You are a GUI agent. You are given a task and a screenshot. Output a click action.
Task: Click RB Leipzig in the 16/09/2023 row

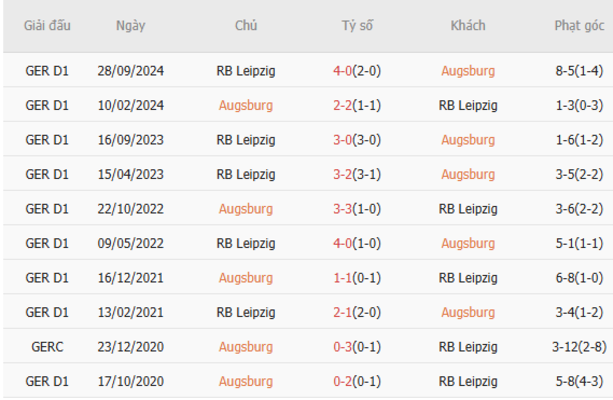[245, 140]
